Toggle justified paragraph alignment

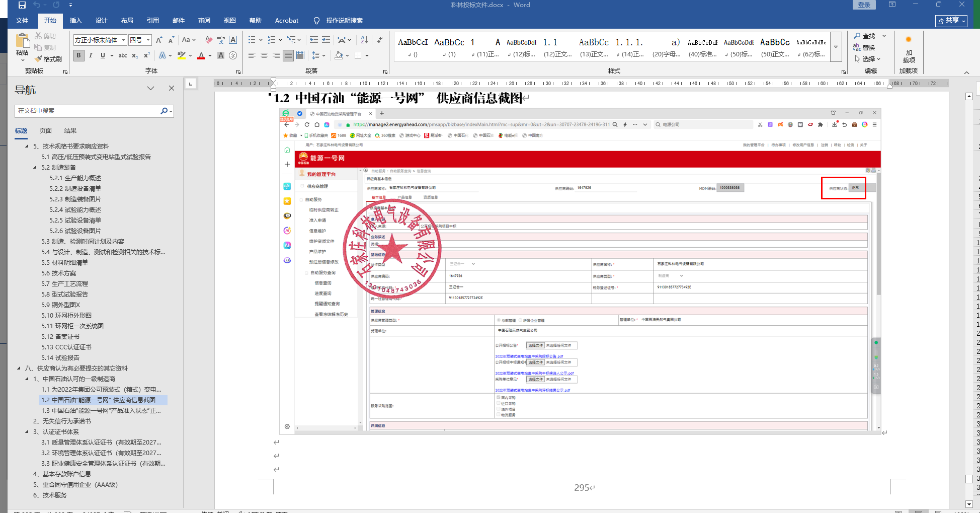(288, 55)
